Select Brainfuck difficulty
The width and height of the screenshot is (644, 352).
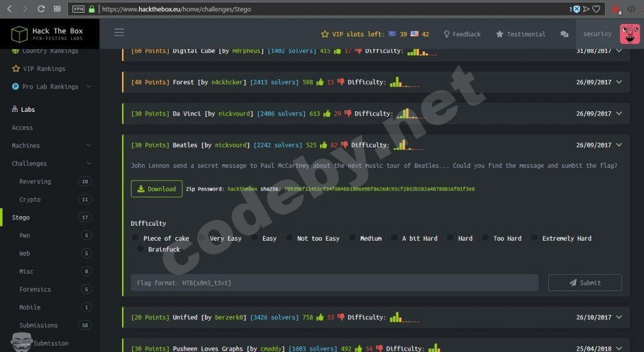pyautogui.click(x=140, y=249)
